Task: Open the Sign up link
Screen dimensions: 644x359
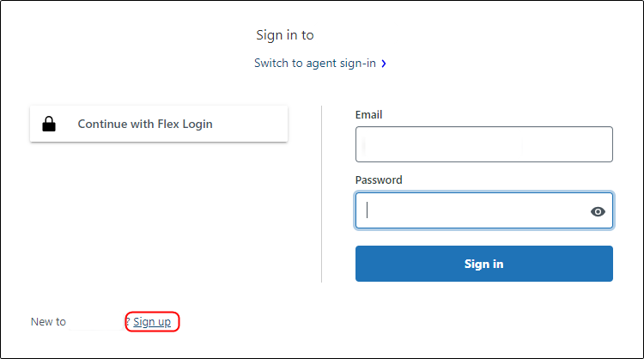Action: [x=152, y=322]
